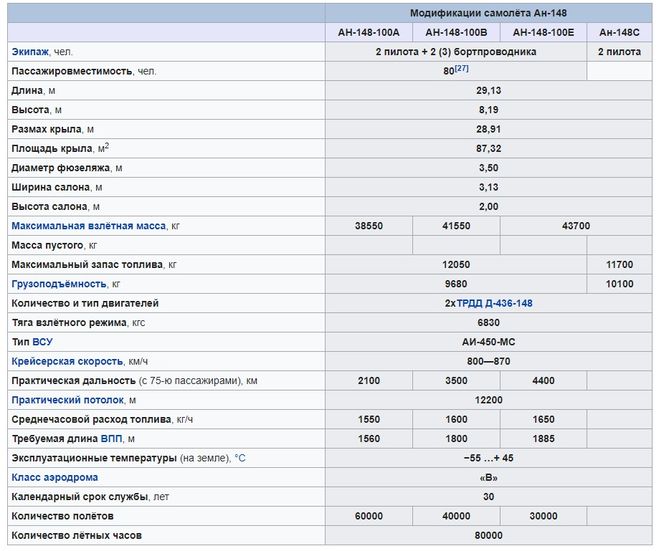Screen dimensions: 659x551
Task: Select ceiling value 12200
Action: (488, 400)
